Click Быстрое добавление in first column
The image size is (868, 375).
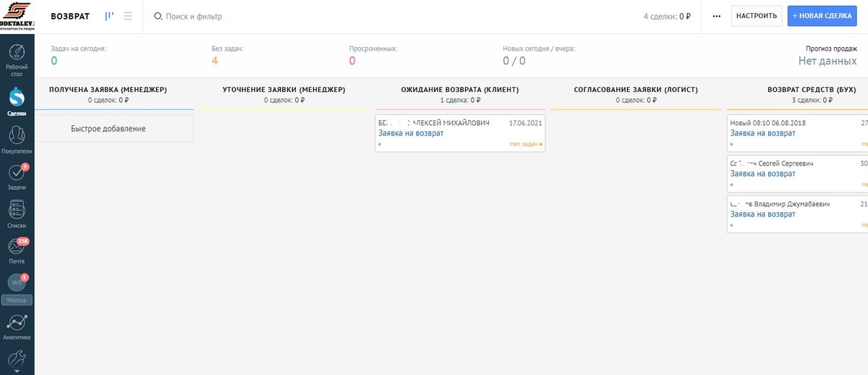click(109, 128)
